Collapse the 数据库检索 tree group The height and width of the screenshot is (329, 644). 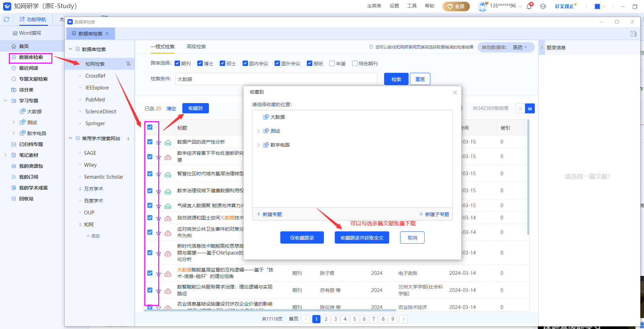click(70, 49)
